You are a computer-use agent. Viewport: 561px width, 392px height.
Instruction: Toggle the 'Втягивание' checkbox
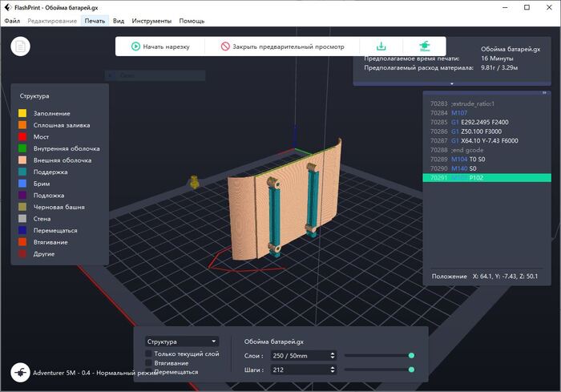click(x=149, y=363)
